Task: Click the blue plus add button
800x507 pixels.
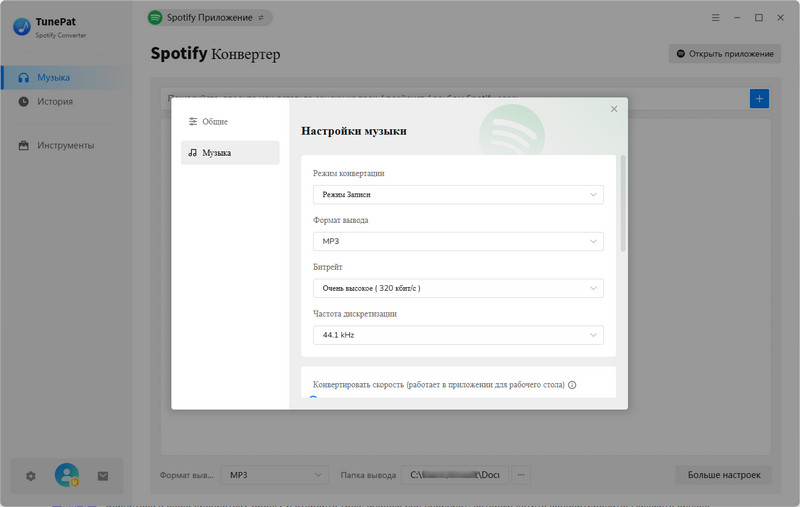Action: (759, 98)
